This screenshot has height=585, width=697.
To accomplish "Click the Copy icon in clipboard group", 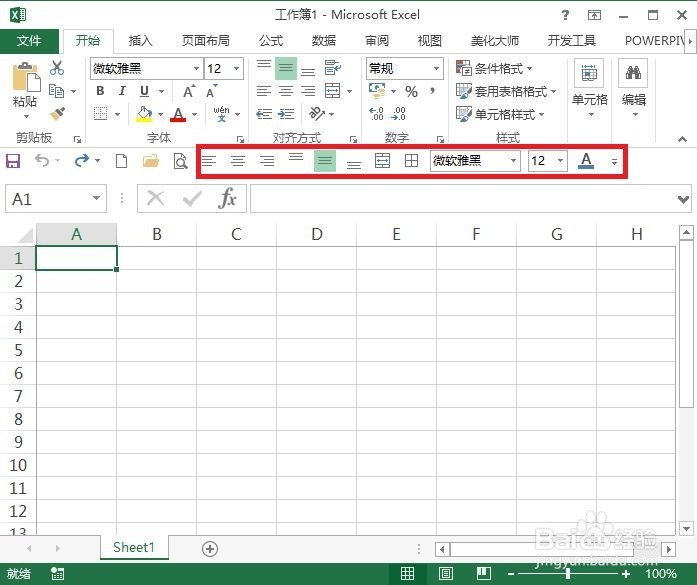I will 56,91.
